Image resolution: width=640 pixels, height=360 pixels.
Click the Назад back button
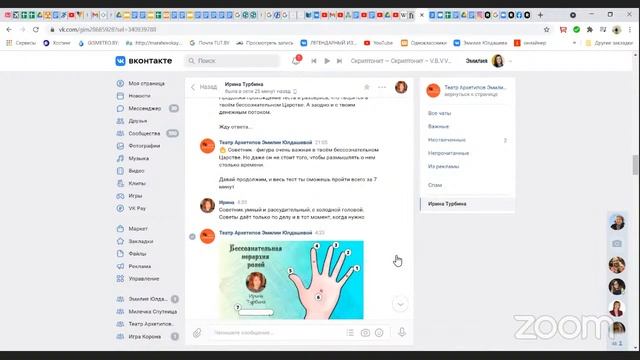pos(204,87)
